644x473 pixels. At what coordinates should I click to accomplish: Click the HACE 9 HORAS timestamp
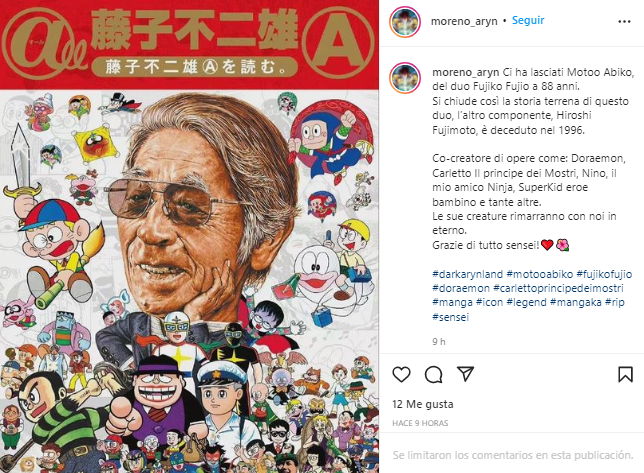[420, 423]
